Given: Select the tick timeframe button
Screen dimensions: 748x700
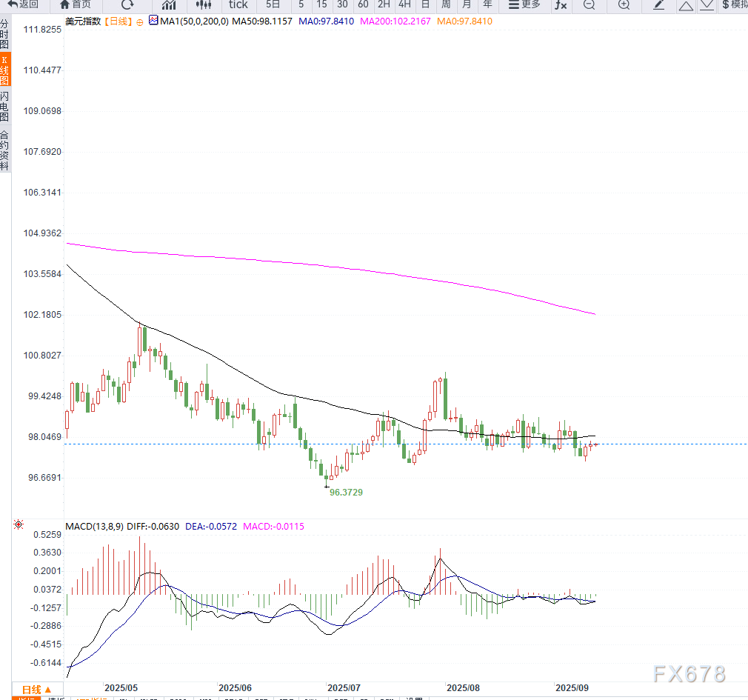Looking at the screenshot, I should point(238,4).
